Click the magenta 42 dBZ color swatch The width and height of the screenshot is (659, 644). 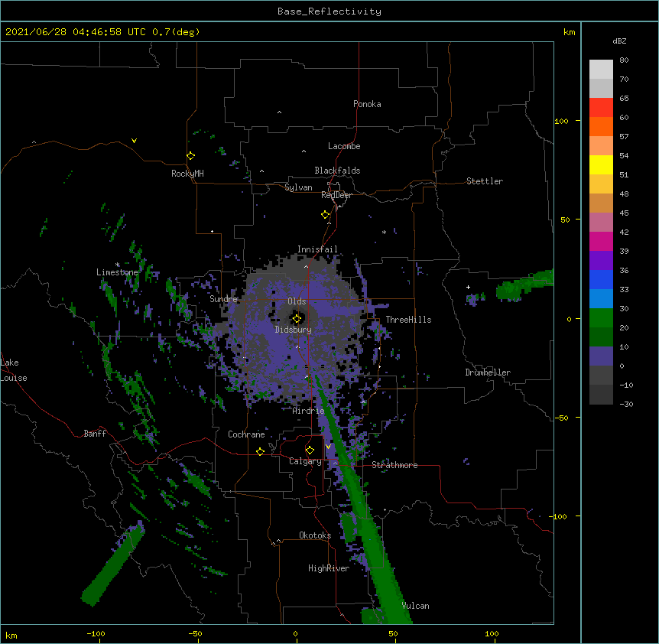(601, 241)
